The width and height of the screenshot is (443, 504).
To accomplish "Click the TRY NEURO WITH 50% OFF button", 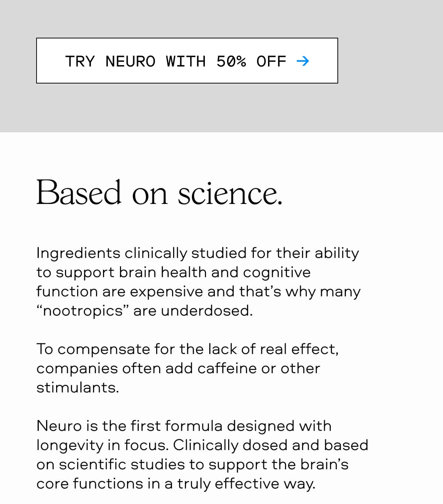I will point(187,61).
